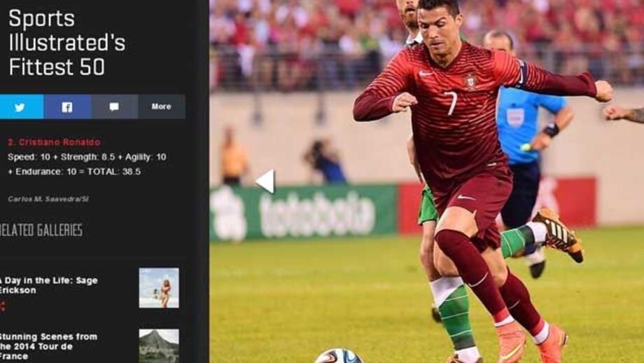This screenshot has height=363, width=644.
Task: Share the gallery via the Twitter icon
Action: pos(21,107)
